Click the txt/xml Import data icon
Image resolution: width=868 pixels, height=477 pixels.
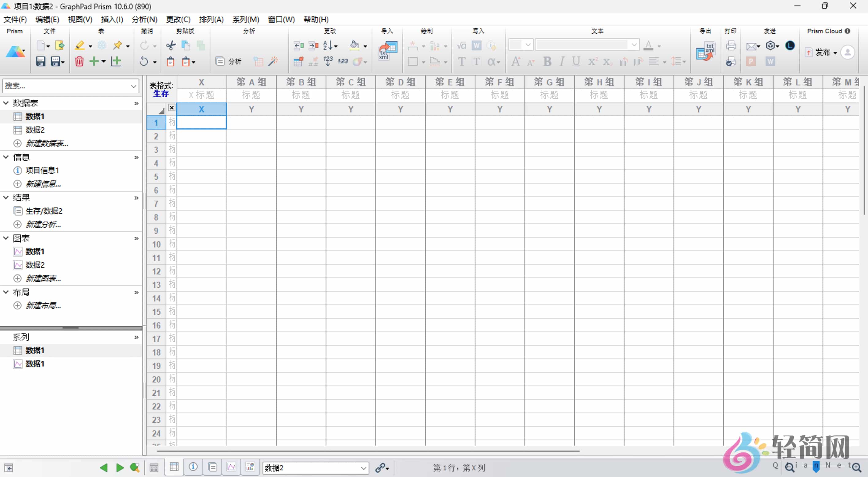[x=388, y=51]
